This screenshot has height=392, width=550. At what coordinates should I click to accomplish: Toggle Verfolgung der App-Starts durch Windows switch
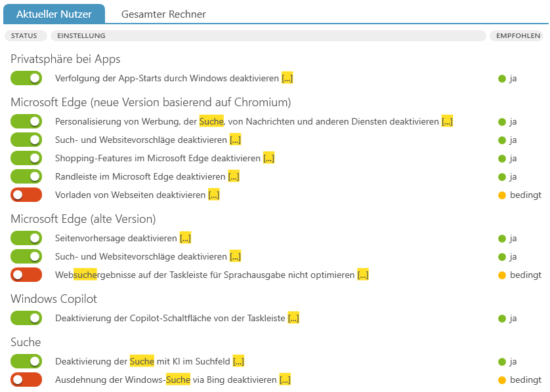(x=26, y=78)
